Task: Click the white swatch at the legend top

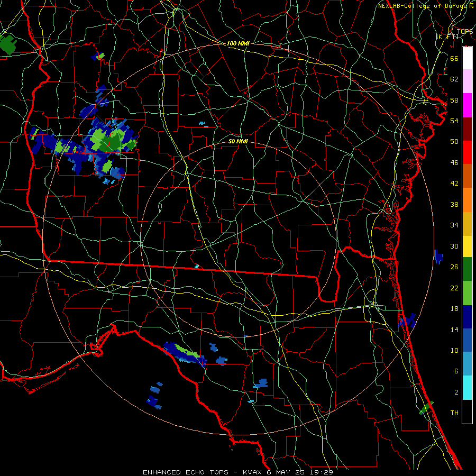Action: [467, 58]
